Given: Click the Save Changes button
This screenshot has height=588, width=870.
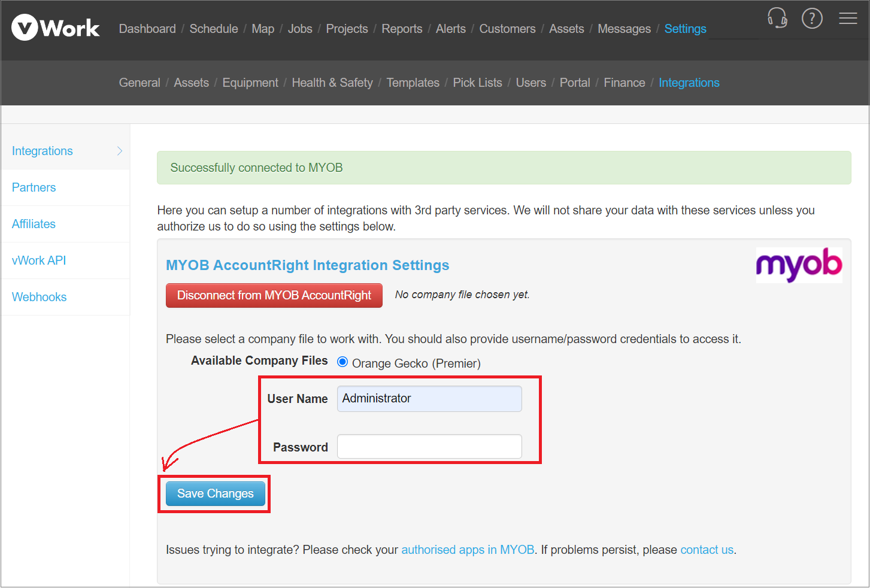Looking at the screenshot, I should [x=216, y=493].
